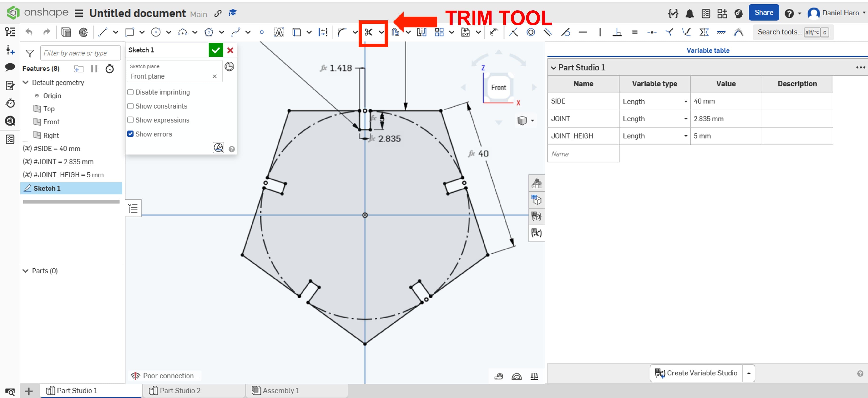Tick the Disable imprinting checkbox
Viewport: 868px width, 398px height.
coord(130,92)
